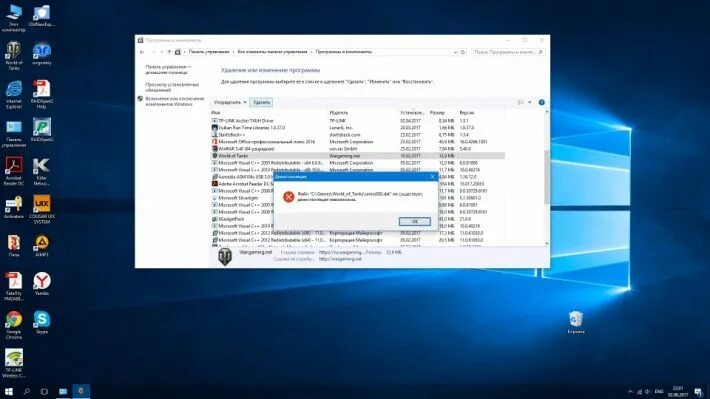The width and height of the screenshot is (710, 399).
Task: Click the taskbar search icon
Action: 27,391
